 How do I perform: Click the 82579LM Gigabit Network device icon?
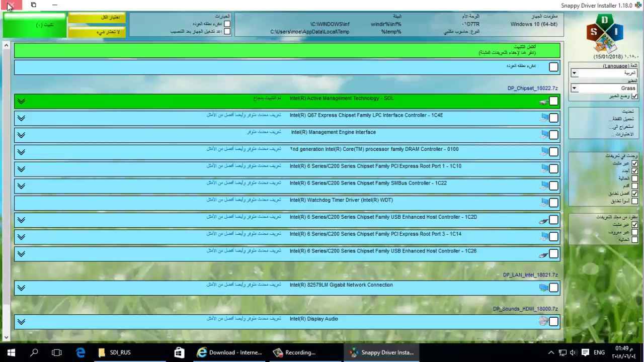[x=543, y=288]
